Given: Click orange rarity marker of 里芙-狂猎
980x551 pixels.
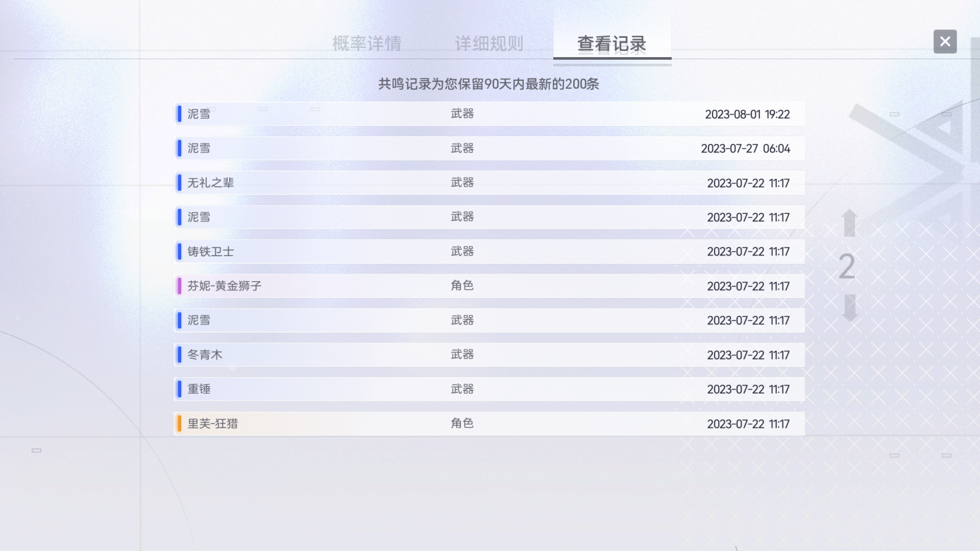Looking at the screenshot, I should point(179,423).
